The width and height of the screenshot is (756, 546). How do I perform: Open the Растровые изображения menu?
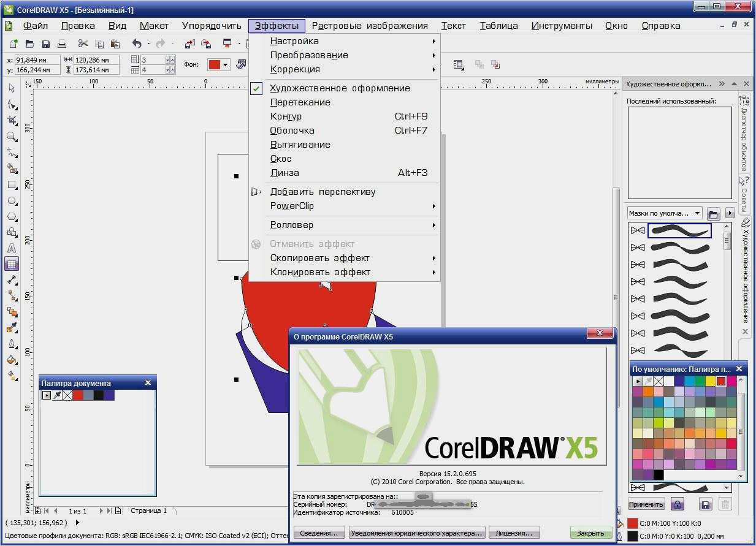[370, 26]
